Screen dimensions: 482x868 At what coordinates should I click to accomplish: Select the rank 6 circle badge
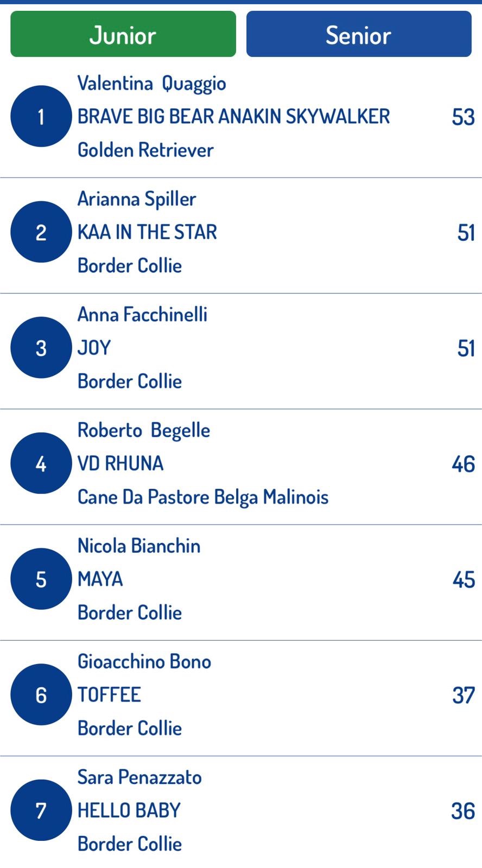(x=41, y=694)
